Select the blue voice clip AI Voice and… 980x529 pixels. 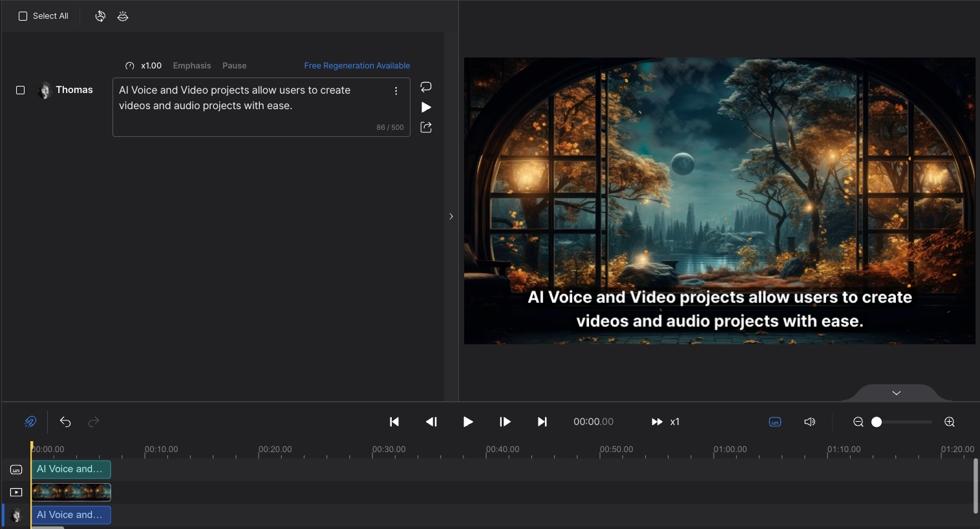click(x=71, y=515)
